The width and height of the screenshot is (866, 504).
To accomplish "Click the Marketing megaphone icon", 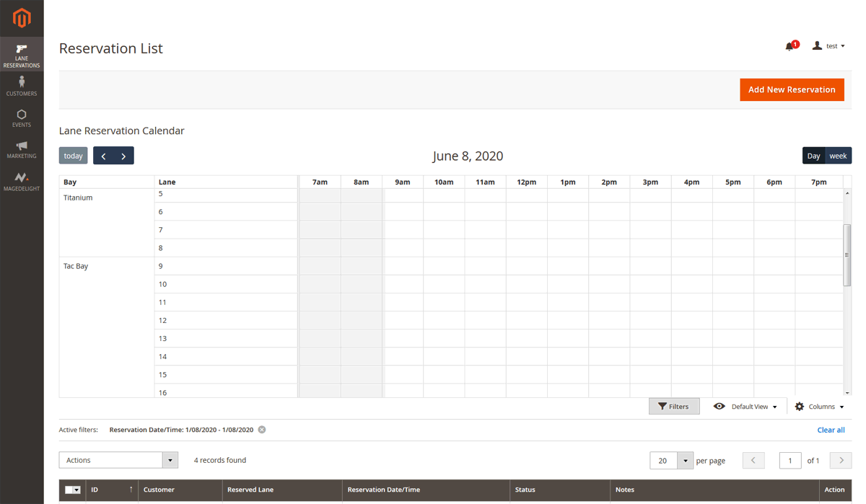I will click(21, 146).
